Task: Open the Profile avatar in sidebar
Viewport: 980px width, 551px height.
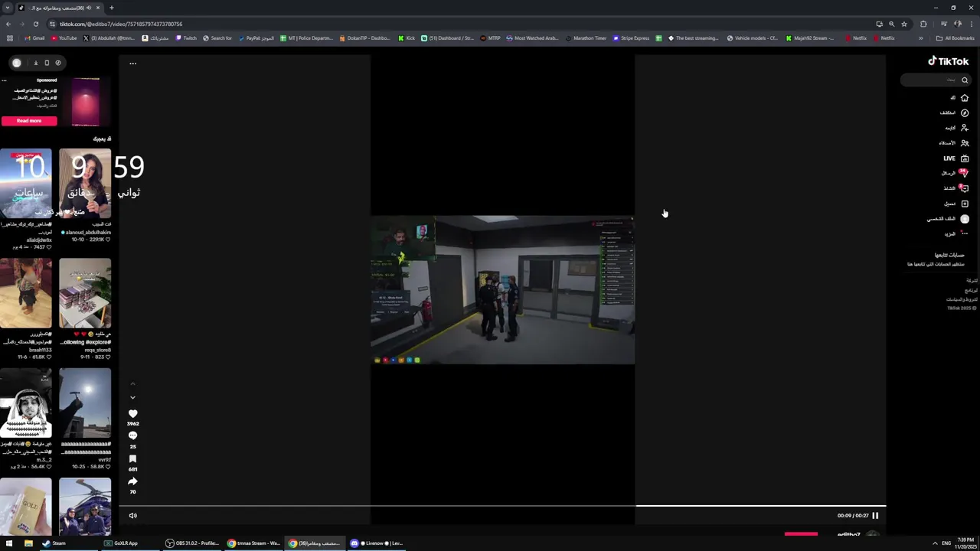Action: (965, 219)
